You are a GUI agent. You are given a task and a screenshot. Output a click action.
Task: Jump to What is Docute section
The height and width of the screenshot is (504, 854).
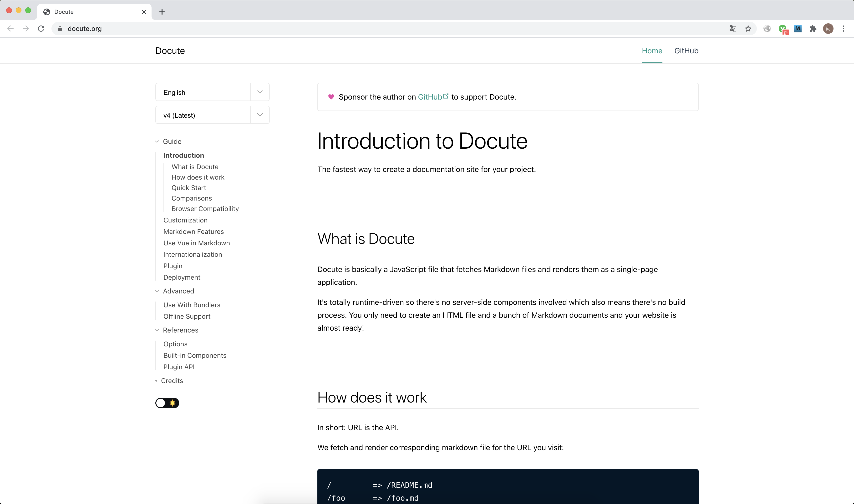(195, 167)
